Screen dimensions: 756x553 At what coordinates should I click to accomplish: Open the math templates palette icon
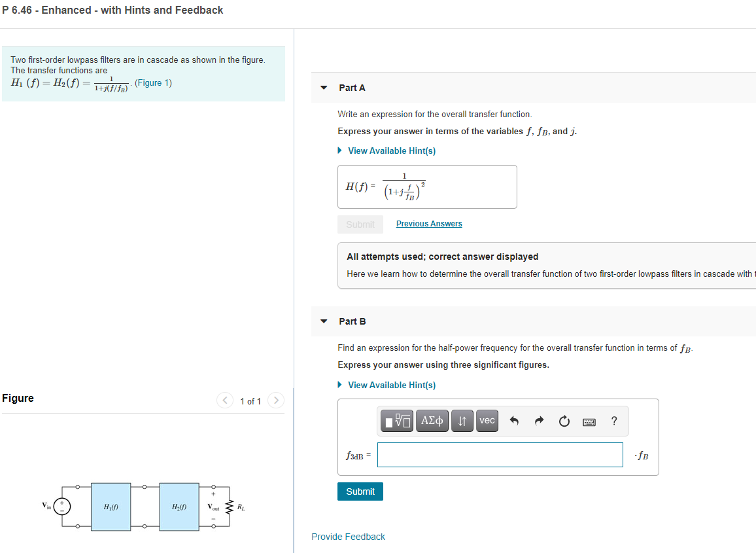coord(396,421)
